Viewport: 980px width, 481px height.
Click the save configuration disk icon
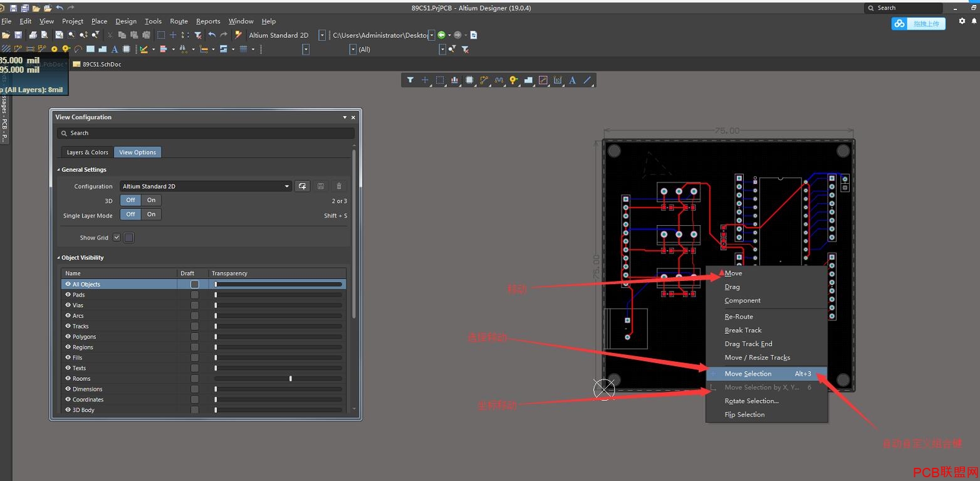click(x=321, y=186)
